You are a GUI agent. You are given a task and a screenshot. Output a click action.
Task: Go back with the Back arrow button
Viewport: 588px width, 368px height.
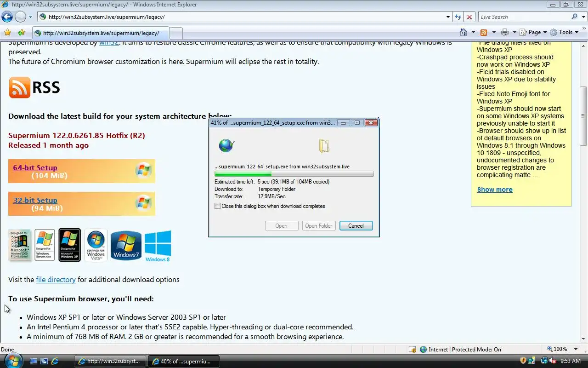click(x=7, y=17)
